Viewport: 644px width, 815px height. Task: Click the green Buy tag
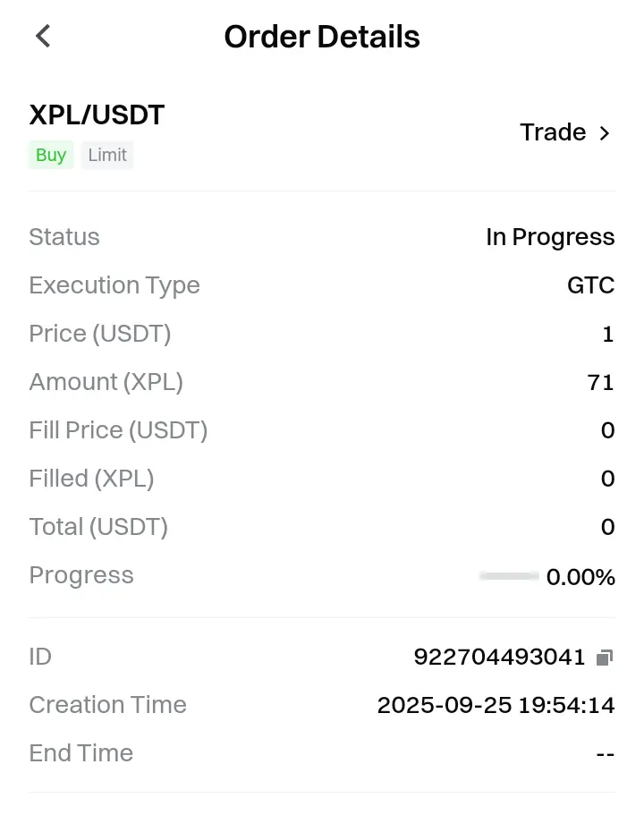pyautogui.click(x=51, y=155)
